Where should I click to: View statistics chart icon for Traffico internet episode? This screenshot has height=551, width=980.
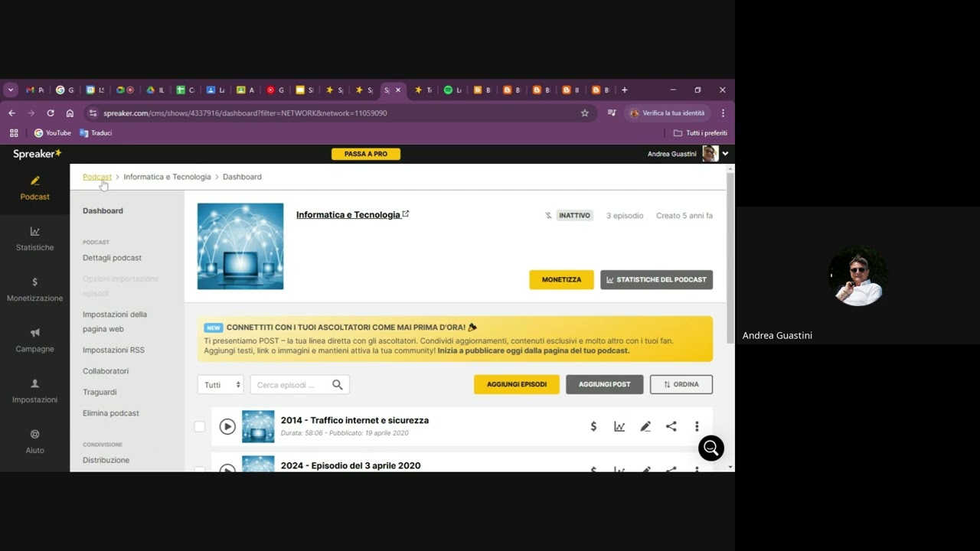pyautogui.click(x=619, y=426)
